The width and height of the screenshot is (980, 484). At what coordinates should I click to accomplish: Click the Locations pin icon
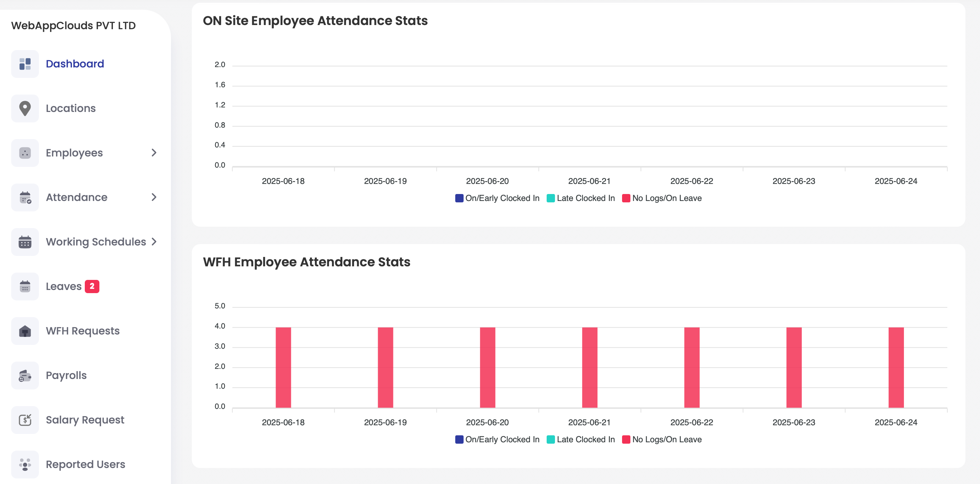click(25, 108)
